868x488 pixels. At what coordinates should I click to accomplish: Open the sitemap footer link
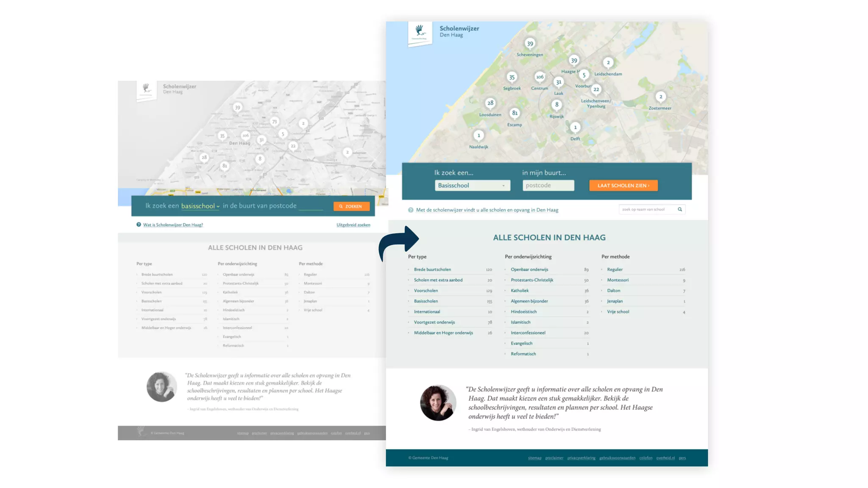(534, 458)
